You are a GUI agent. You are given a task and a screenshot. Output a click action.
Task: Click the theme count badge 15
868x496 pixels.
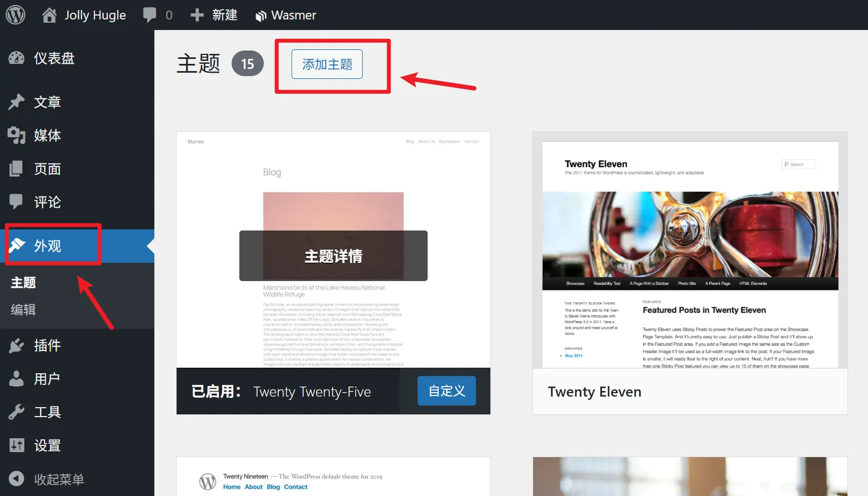pos(248,64)
